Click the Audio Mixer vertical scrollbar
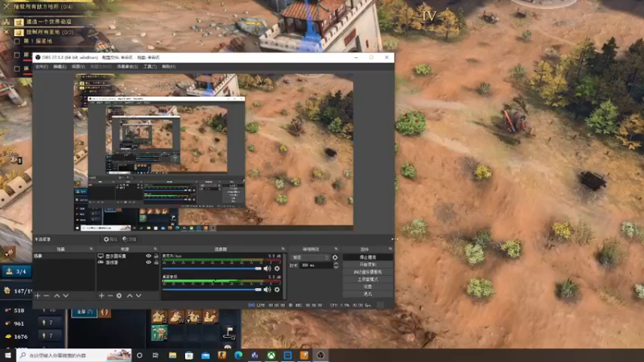 (x=284, y=276)
